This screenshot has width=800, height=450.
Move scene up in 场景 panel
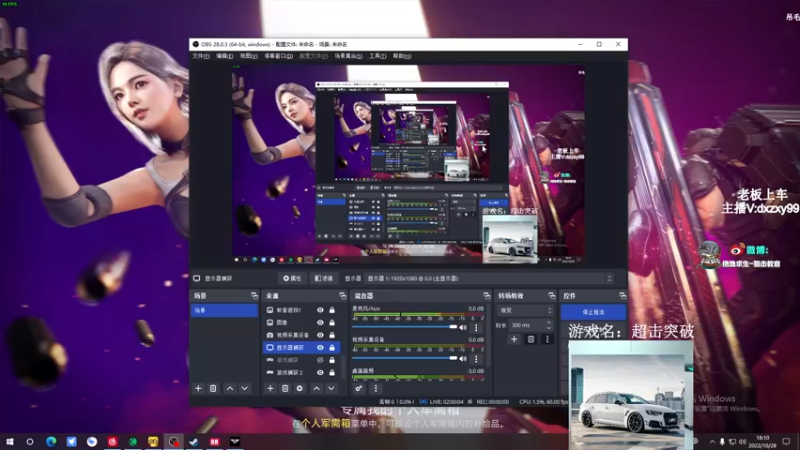(x=230, y=389)
